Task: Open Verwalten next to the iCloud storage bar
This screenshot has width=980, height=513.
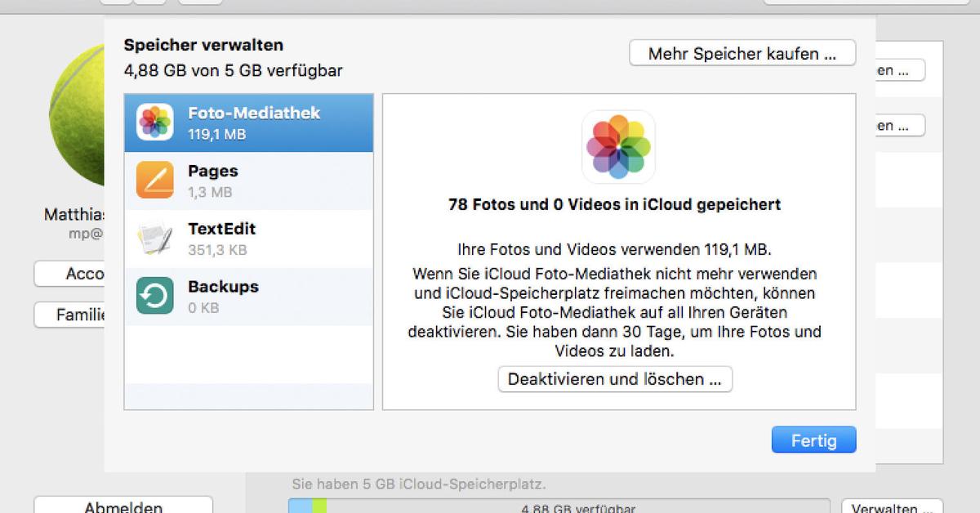Action: [892, 507]
